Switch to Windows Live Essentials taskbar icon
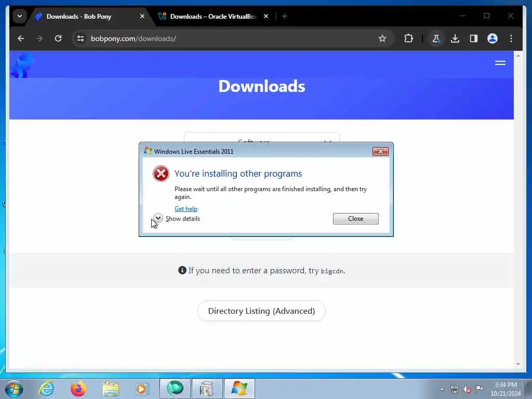Screen dimensions: 532x399 click(239, 389)
